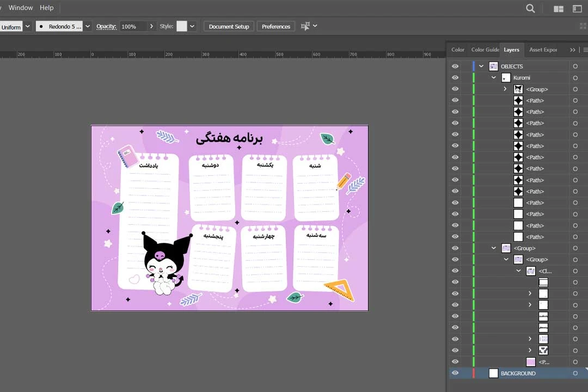This screenshot has height=392, width=588.
Task: Open the Window menu
Action: (x=21, y=8)
